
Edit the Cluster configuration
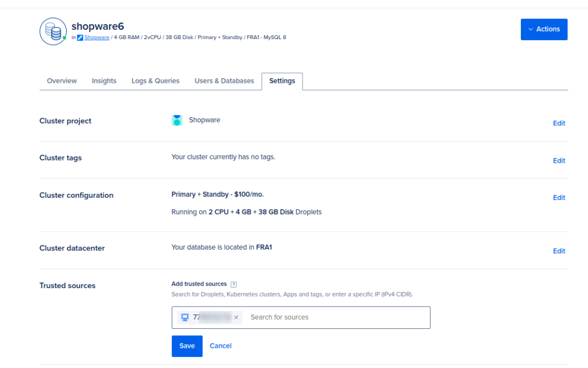click(559, 198)
